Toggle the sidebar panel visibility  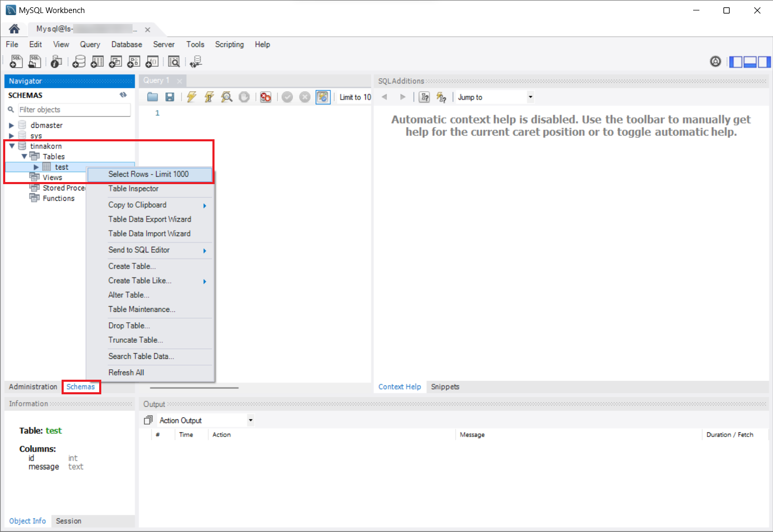736,62
